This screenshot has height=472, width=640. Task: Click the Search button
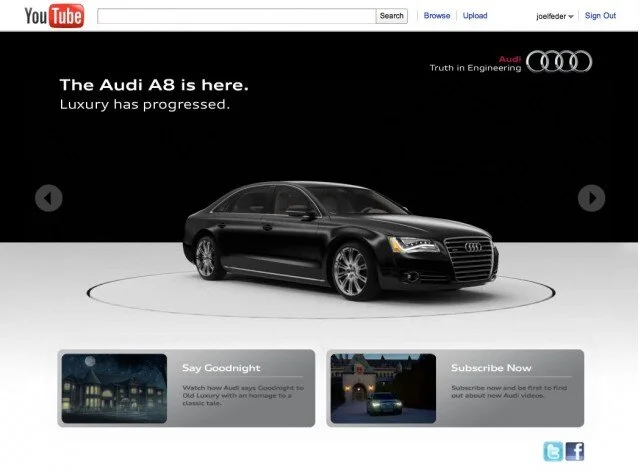pos(391,16)
